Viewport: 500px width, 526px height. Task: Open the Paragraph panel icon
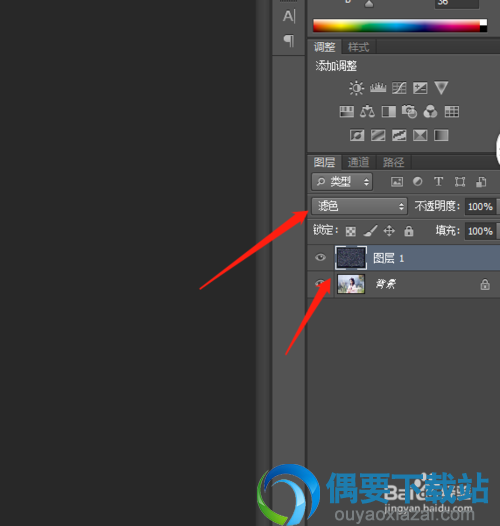pos(289,40)
